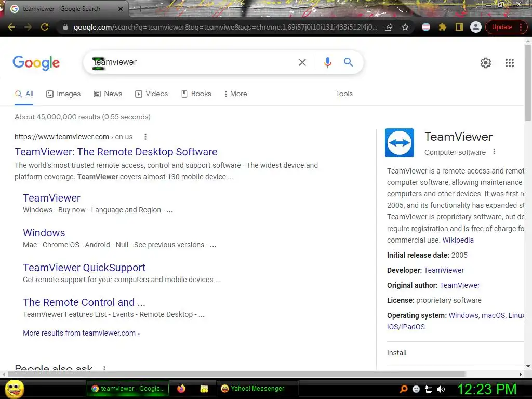Click the scroll right arrow at page bottom
This screenshot has width=532, height=399.
click(x=521, y=374)
